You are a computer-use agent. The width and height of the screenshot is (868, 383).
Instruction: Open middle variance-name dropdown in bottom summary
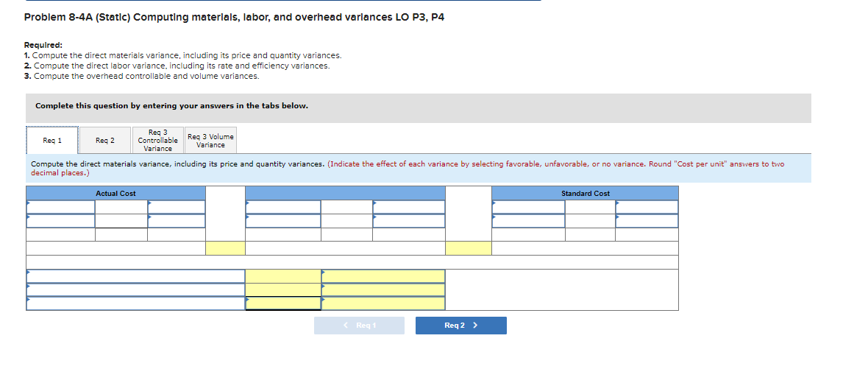135,290
